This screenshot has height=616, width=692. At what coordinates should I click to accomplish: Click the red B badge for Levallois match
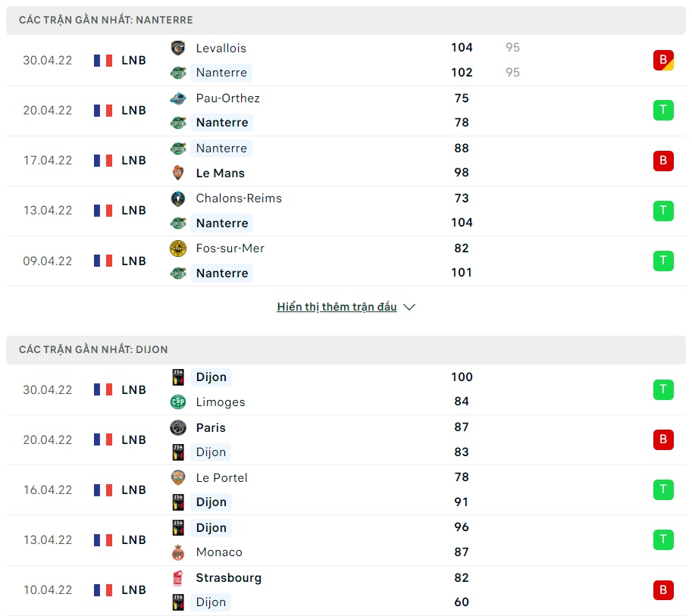[x=663, y=60]
